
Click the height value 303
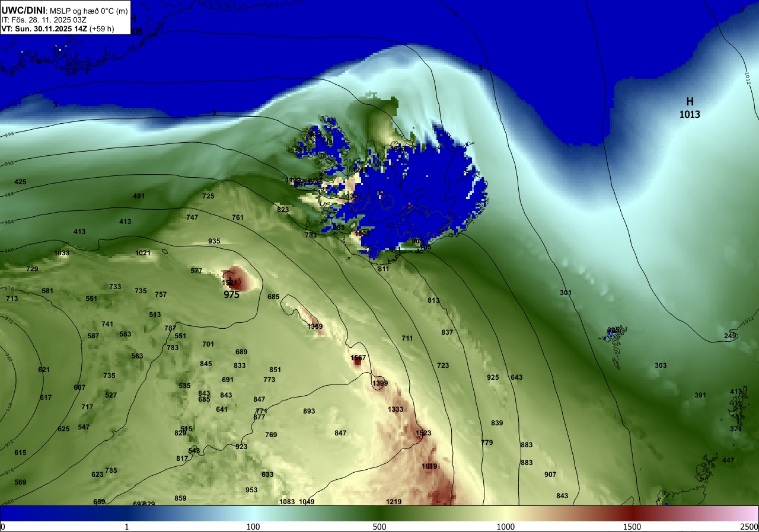pos(661,366)
